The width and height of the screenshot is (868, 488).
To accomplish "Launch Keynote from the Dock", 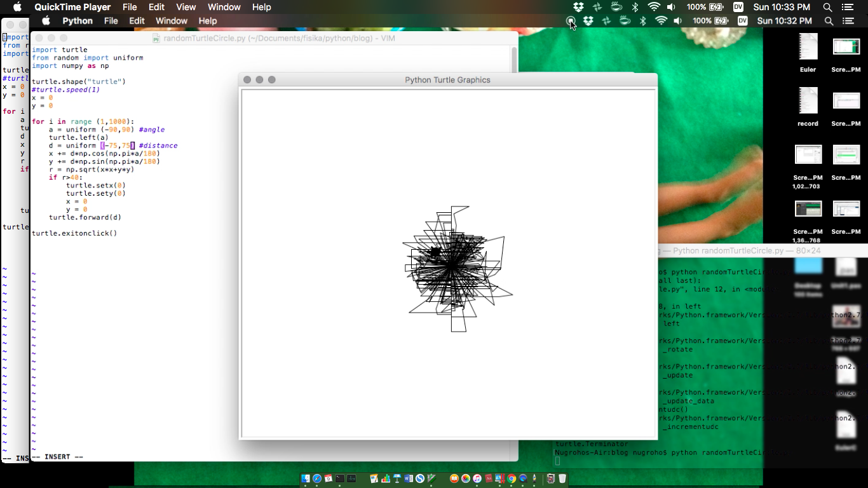I will 397,478.
